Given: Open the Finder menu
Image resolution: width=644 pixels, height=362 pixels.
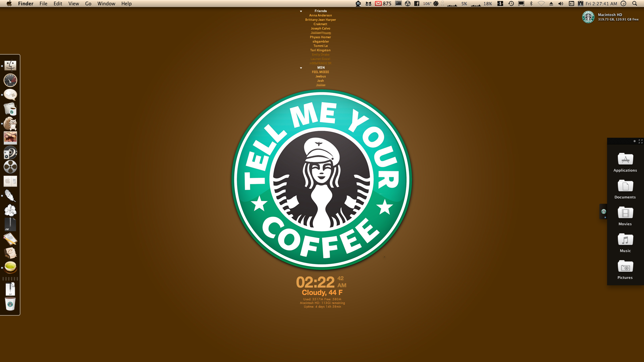Looking at the screenshot, I should pyautogui.click(x=25, y=4).
